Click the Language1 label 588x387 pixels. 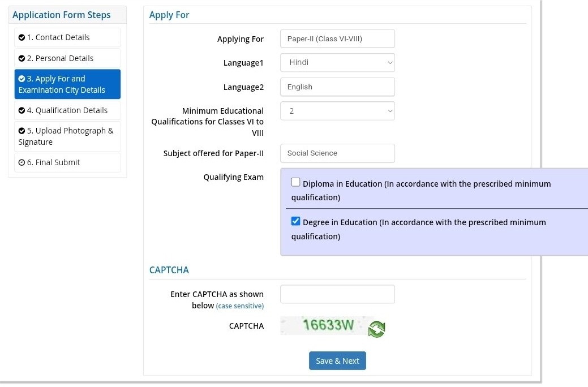pos(243,63)
